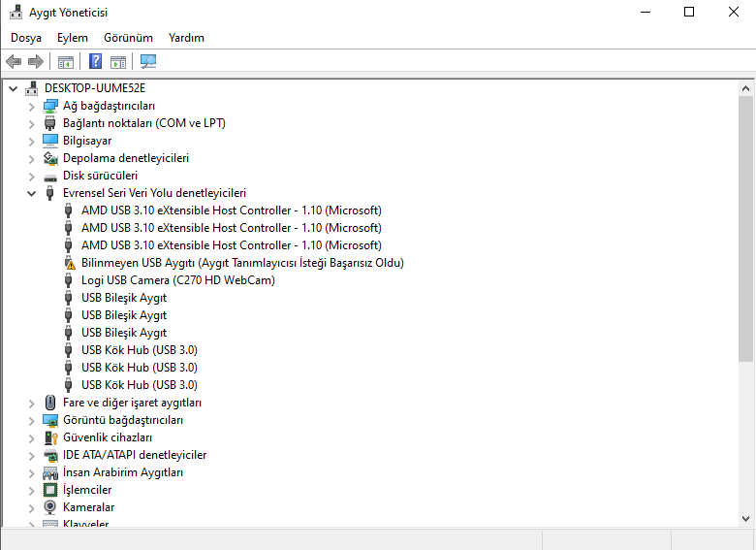The height and width of the screenshot is (550, 756).
Task: Expand Fare ve diğer işaret aygıtları
Action: [31, 404]
